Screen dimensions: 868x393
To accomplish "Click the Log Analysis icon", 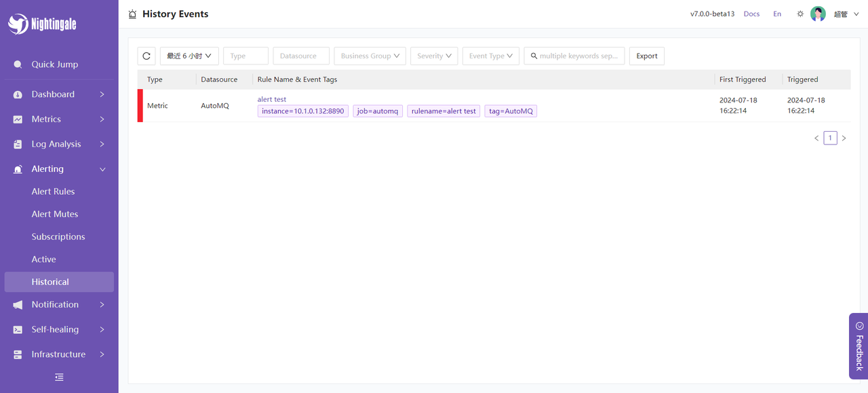I will (18, 145).
